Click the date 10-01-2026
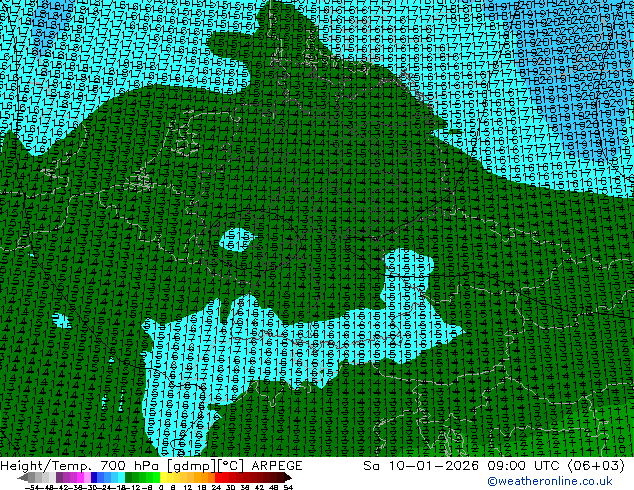 (435, 466)
